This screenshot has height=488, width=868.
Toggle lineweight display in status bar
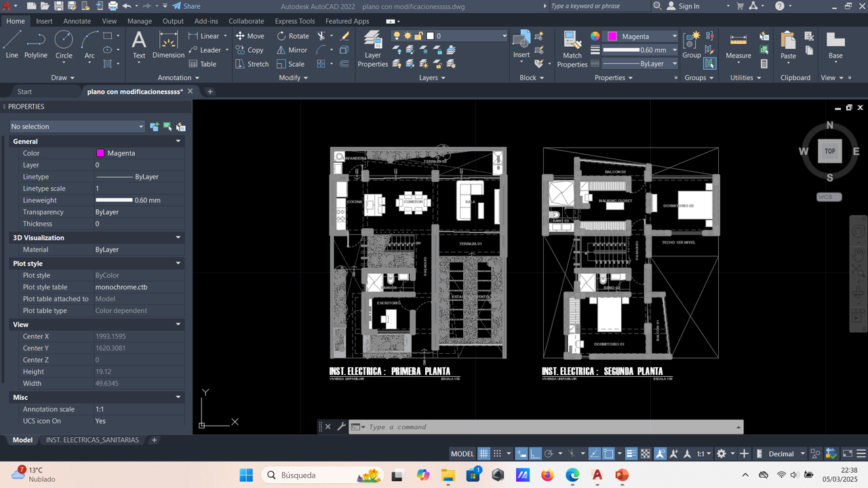tap(631, 453)
